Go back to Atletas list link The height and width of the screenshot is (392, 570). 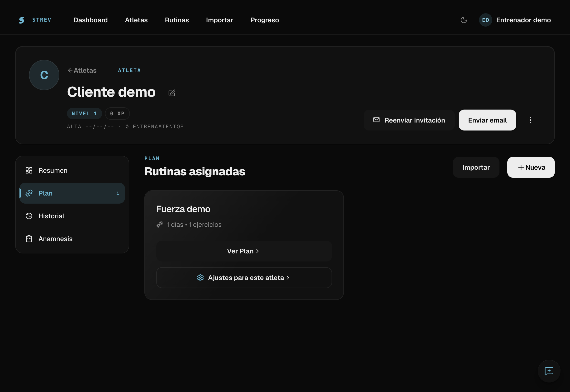82,70
